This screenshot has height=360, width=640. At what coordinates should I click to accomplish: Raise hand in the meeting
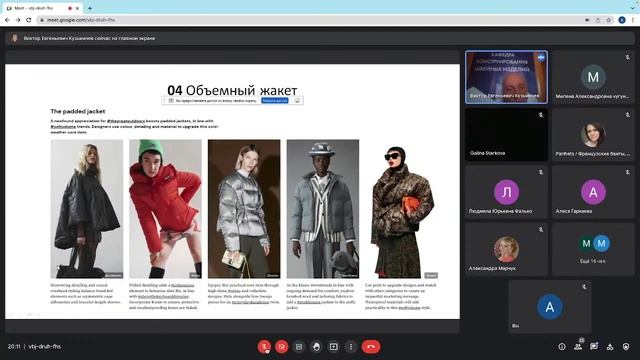coord(316,347)
